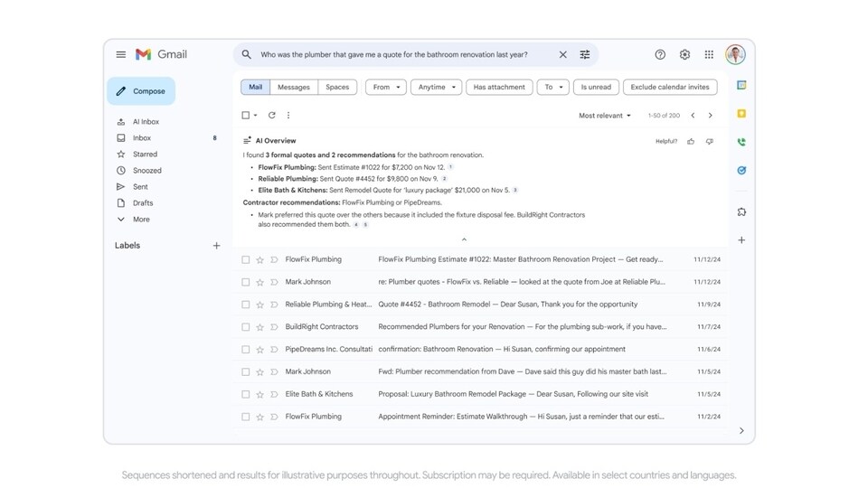868x488 pixels.
Task: Open the To filter dropdown
Action: click(x=553, y=87)
